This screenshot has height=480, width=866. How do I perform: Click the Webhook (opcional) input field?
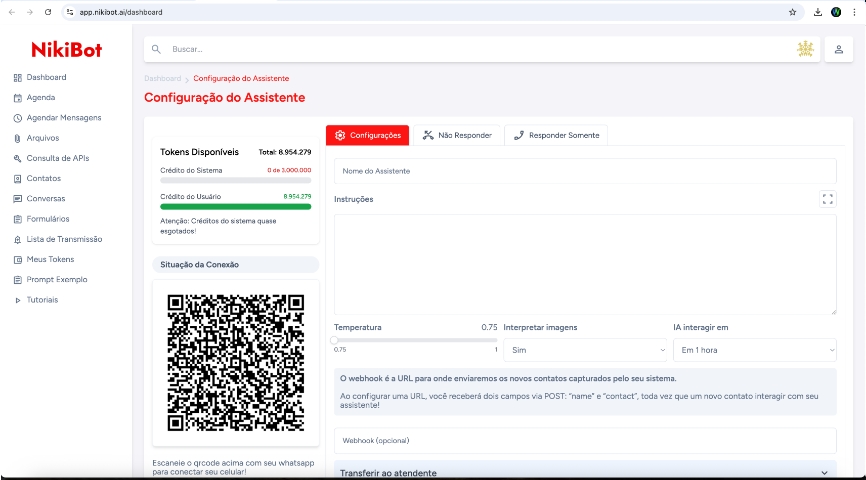(x=585, y=440)
